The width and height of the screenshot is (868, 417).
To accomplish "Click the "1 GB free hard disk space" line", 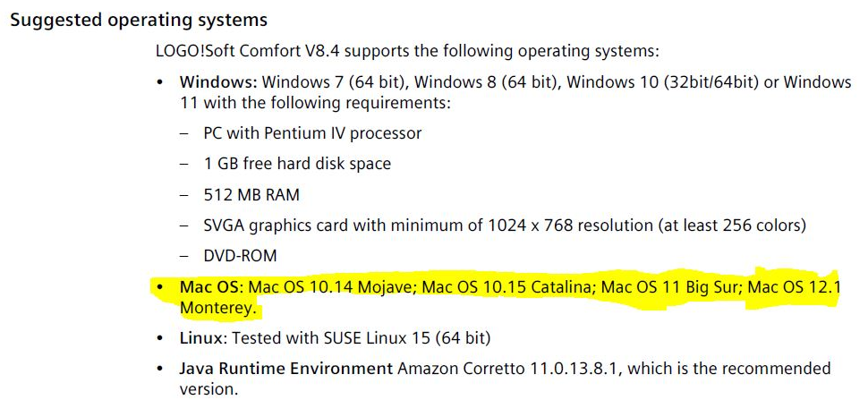I will tap(297, 164).
